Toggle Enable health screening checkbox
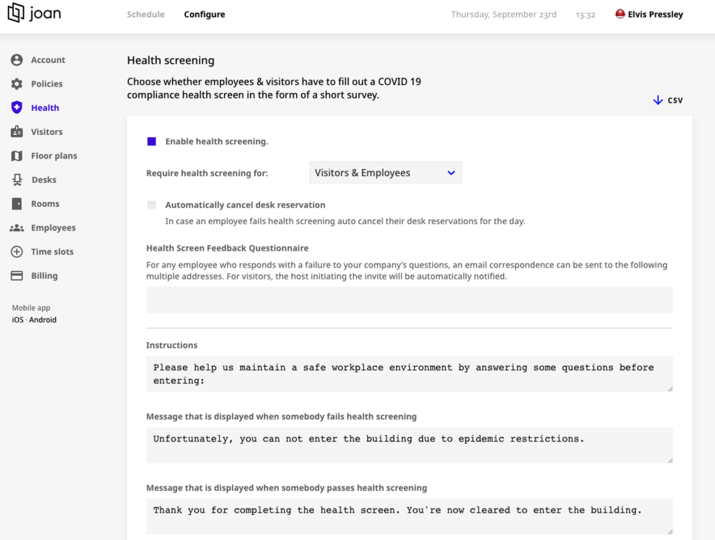Image resolution: width=715 pixels, height=540 pixels. pyautogui.click(x=152, y=141)
